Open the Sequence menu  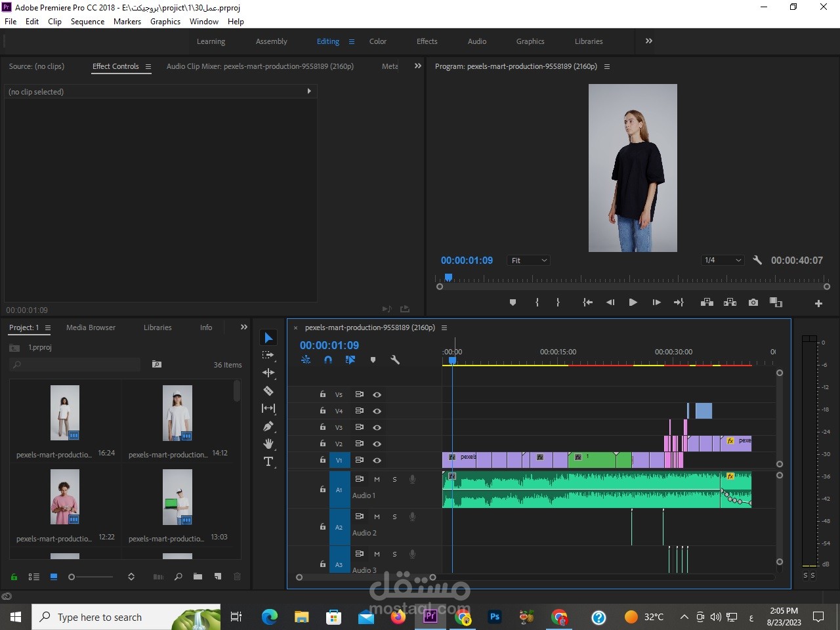[87, 22]
